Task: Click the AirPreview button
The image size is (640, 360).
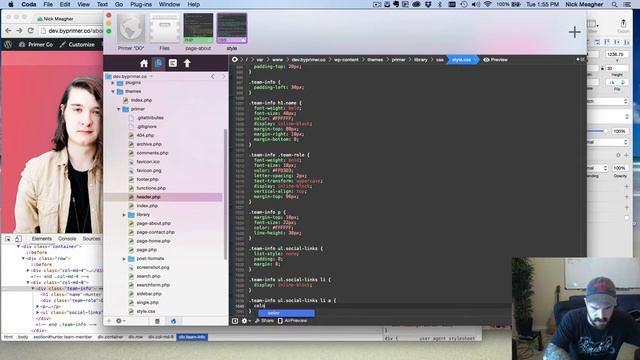Action: click(292, 321)
